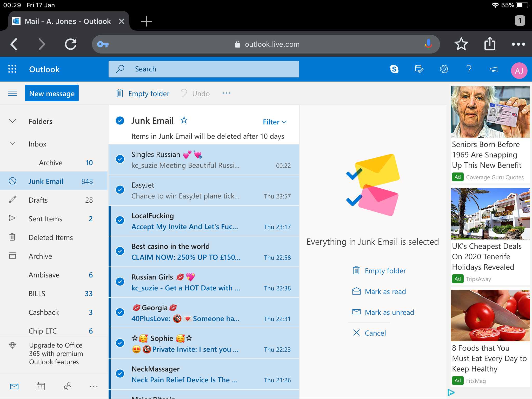Switch to Calendar module icon at bottom
This screenshot has height=399, width=532.
(41, 387)
